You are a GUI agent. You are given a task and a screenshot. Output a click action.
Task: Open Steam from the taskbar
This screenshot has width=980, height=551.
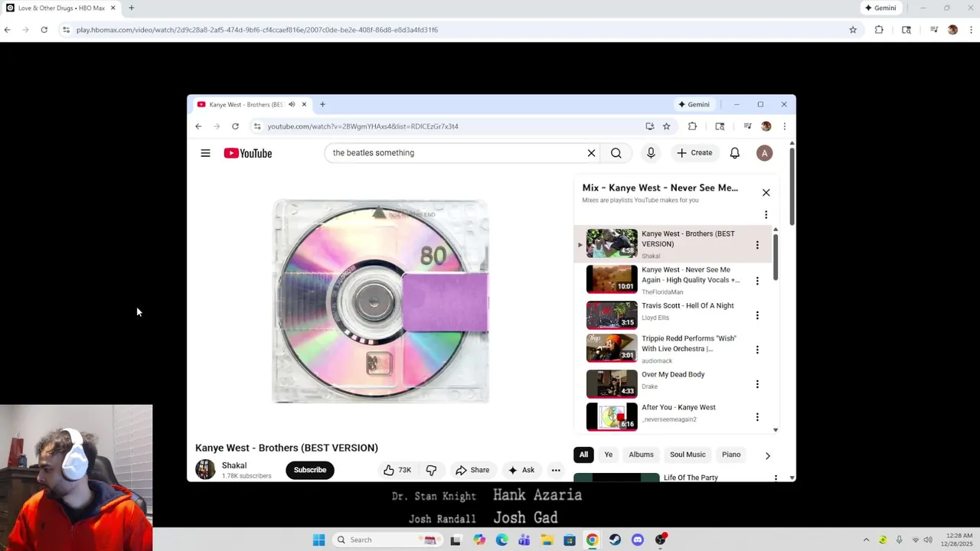tap(615, 540)
